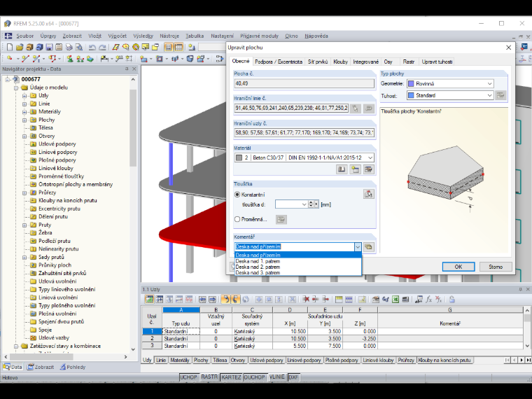Select the Proměnná thickness radio button
The width and height of the screenshot is (532, 399).
237,219
